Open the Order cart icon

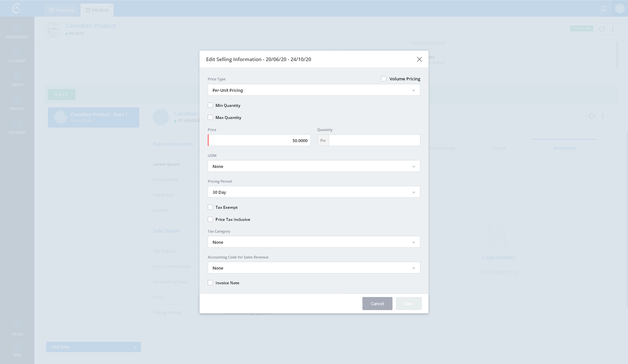(17, 76)
